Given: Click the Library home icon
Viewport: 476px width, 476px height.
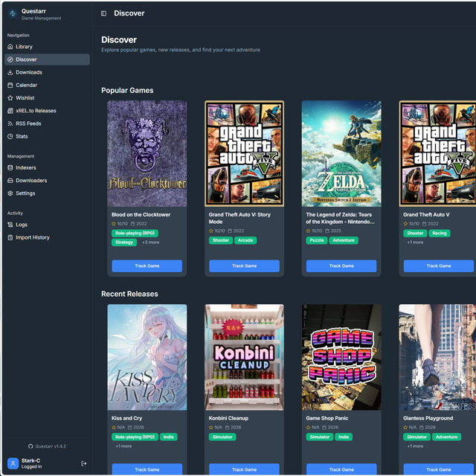Looking at the screenshot, I should [10, 47].
